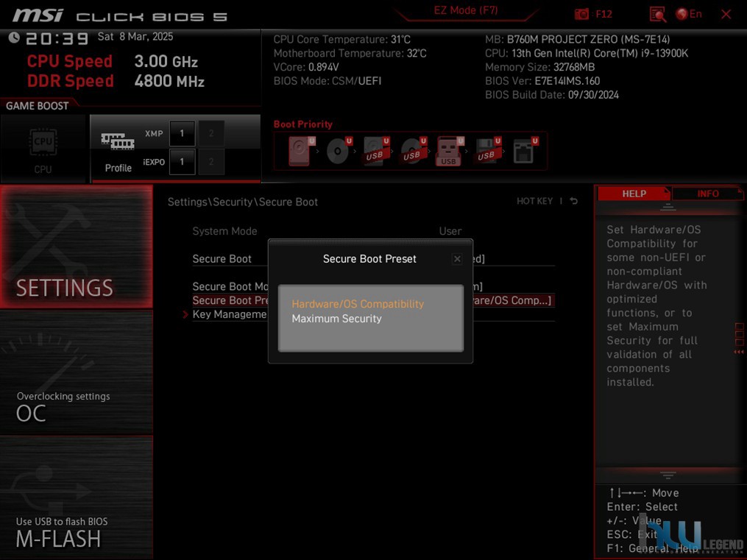Click the Boot Priority heading
This screenshot has height=560, width=747.
(303, 124)
